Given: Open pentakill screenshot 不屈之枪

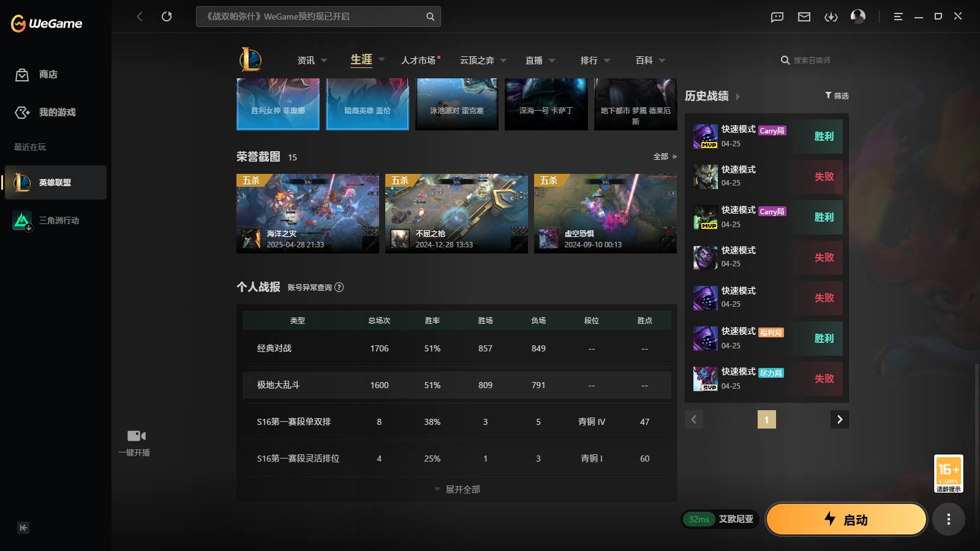Looking at the screenshot, I should click(x=456, y=214).
